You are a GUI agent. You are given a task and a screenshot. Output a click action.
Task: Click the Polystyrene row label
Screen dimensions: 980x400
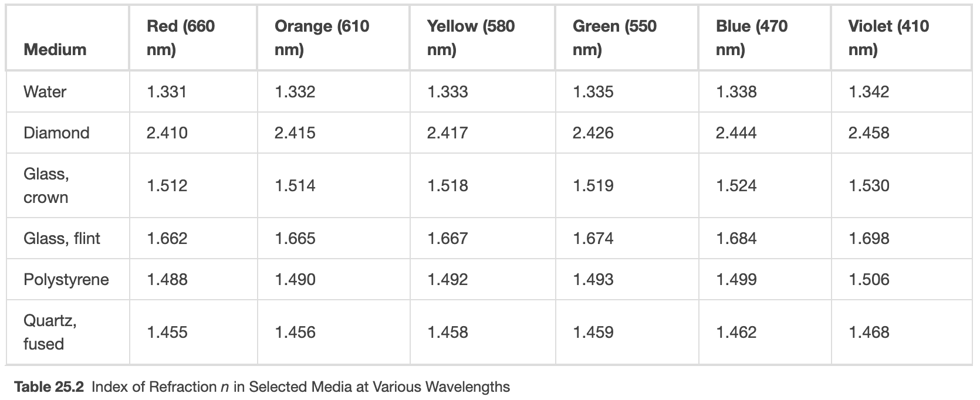click(x=66, y=279)
